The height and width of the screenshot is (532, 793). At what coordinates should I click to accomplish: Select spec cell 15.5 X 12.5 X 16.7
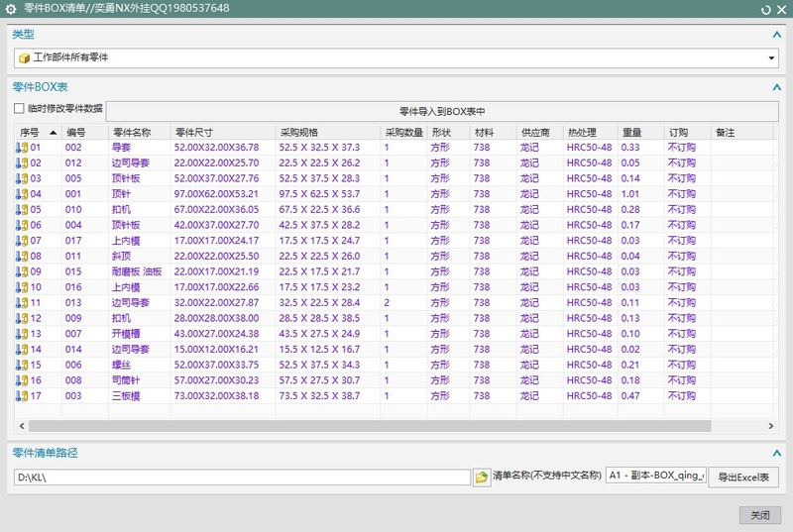(x=319, y=350)
